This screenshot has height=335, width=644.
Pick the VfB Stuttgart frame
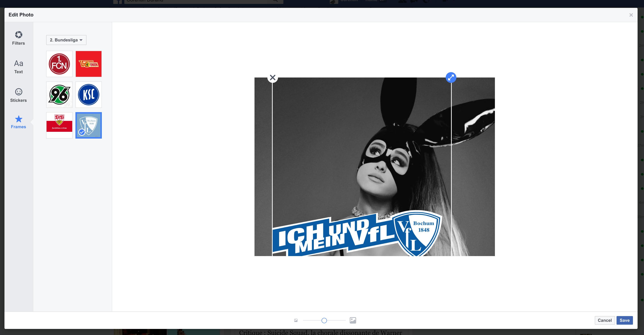[x=59, y=125]
